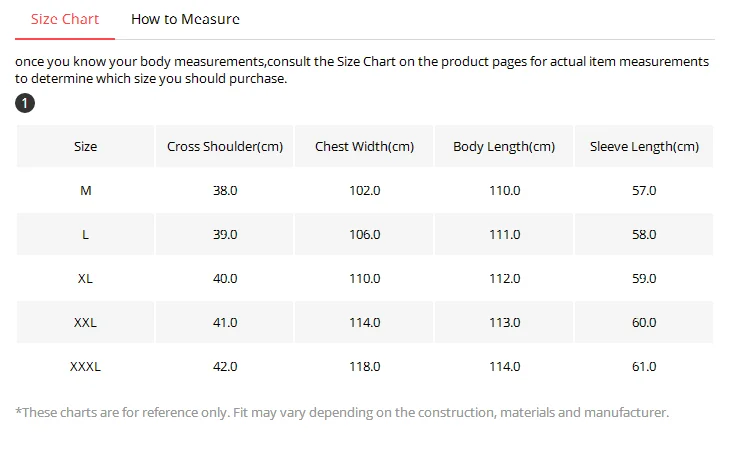
Task: Click the 118.0 chest width value
Action: coord(364,367)
